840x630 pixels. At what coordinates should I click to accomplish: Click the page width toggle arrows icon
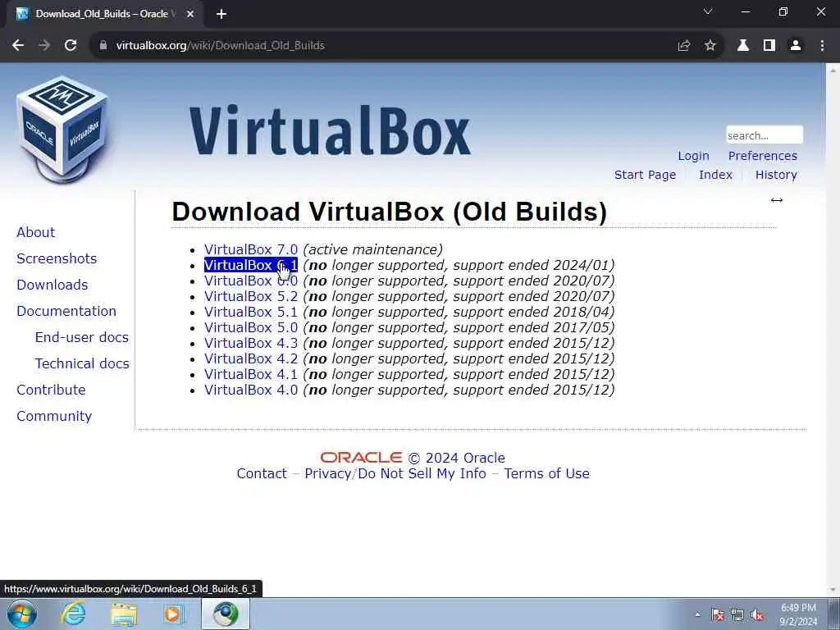point(776,200)
